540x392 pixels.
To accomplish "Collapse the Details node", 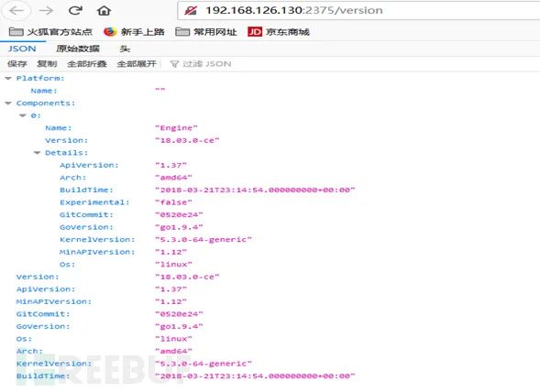I will coord(38,153).
